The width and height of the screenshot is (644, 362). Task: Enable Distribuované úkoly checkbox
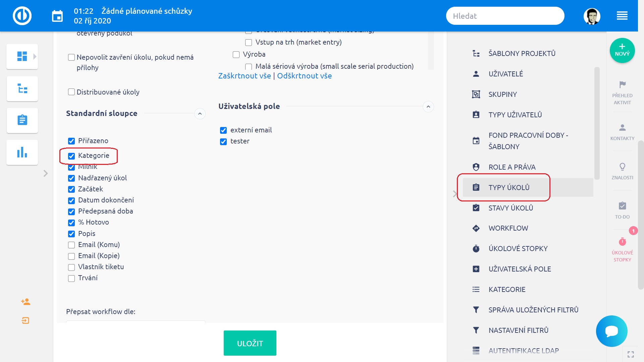[71, 92]
